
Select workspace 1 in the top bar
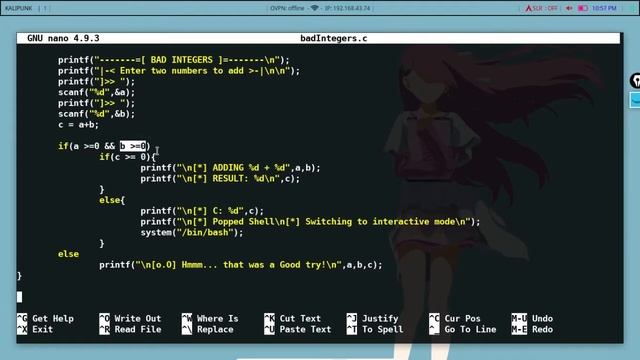45,8
